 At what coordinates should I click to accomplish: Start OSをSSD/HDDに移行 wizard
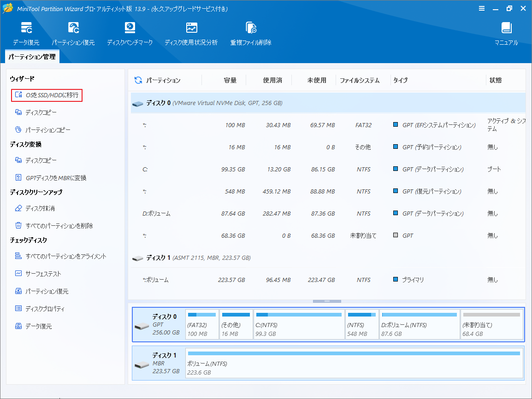(x=47, y=95)
